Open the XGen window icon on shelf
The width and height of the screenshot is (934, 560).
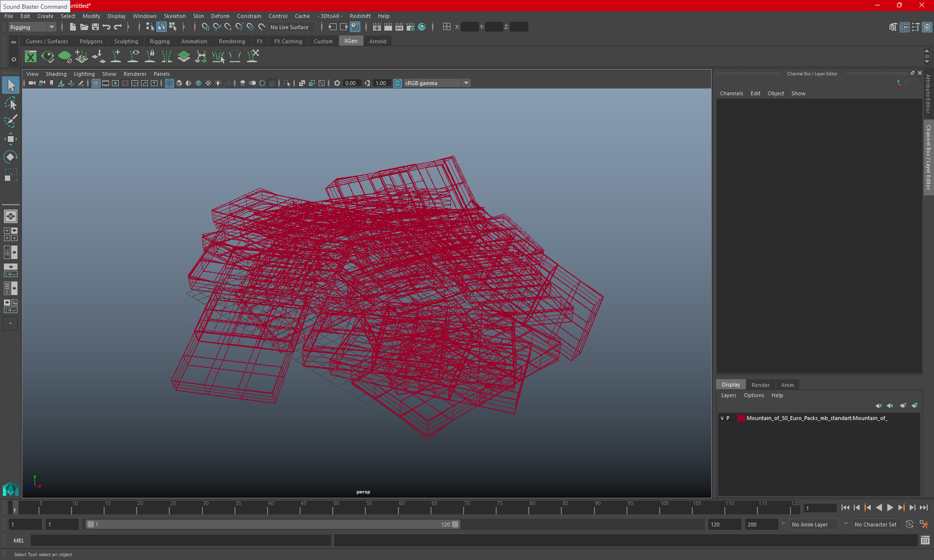coord(31,57)
